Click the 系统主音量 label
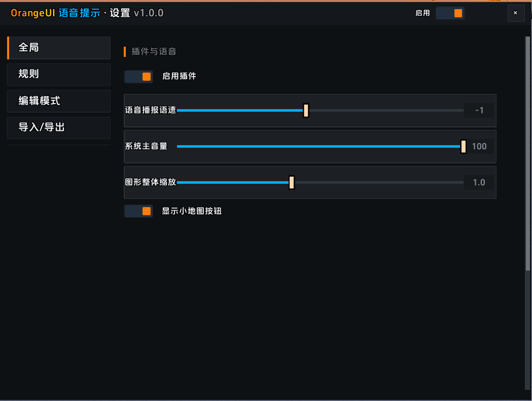Viewport: 532px width, 401px height. pyautogui.click(x=146, y=146)
